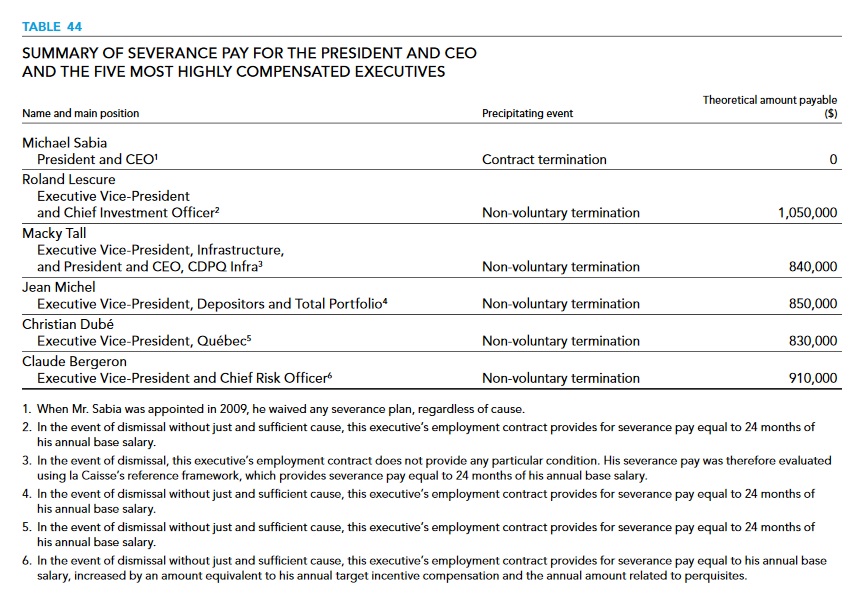Click the 840,000 amount
Viewport: 865px width, 601px height.
click(813, 267)
